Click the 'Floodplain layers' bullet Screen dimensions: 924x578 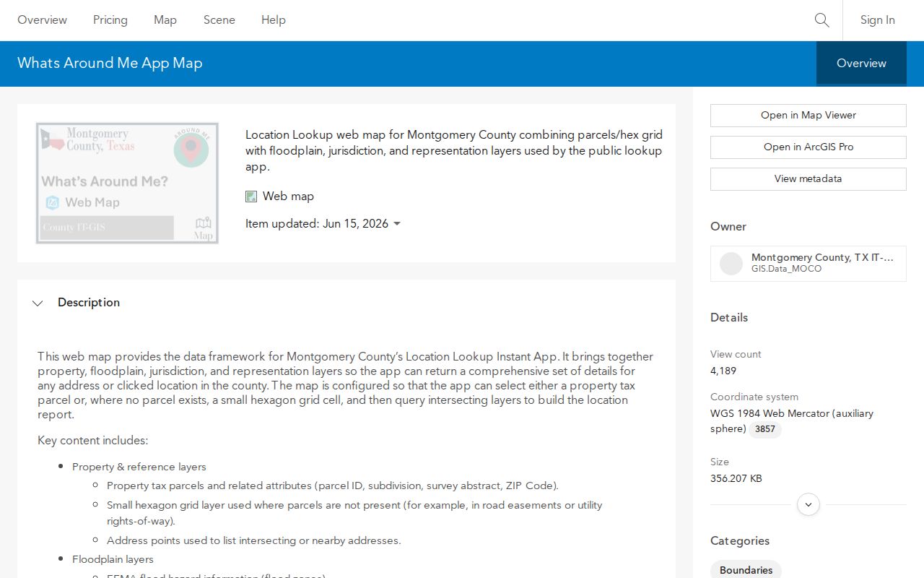[x=113, y=559]
